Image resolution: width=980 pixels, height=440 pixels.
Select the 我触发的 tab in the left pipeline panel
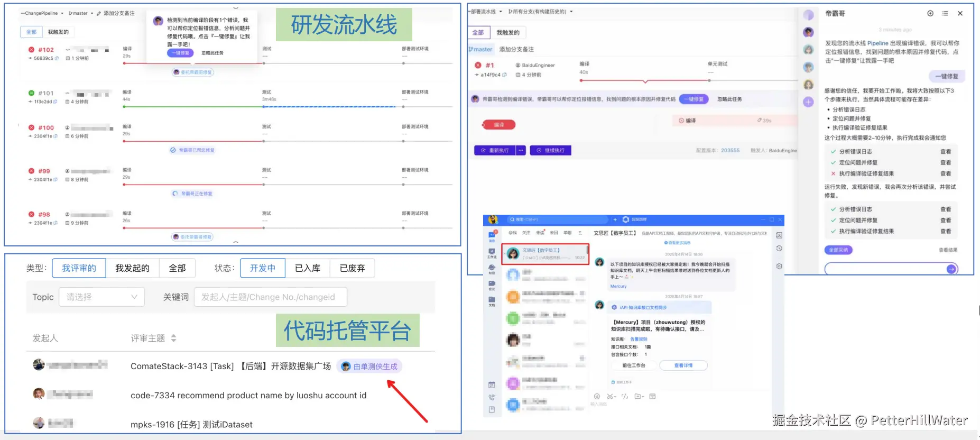click(x=58, y=32)
